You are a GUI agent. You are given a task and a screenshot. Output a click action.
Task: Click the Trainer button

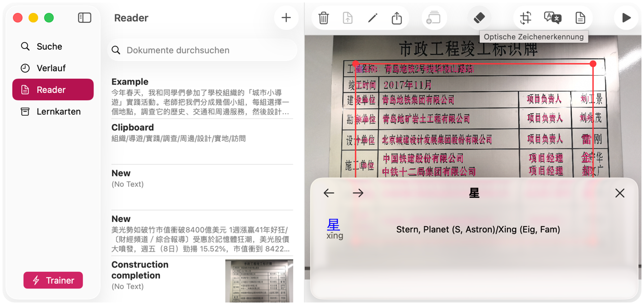[x=53, y=280]
